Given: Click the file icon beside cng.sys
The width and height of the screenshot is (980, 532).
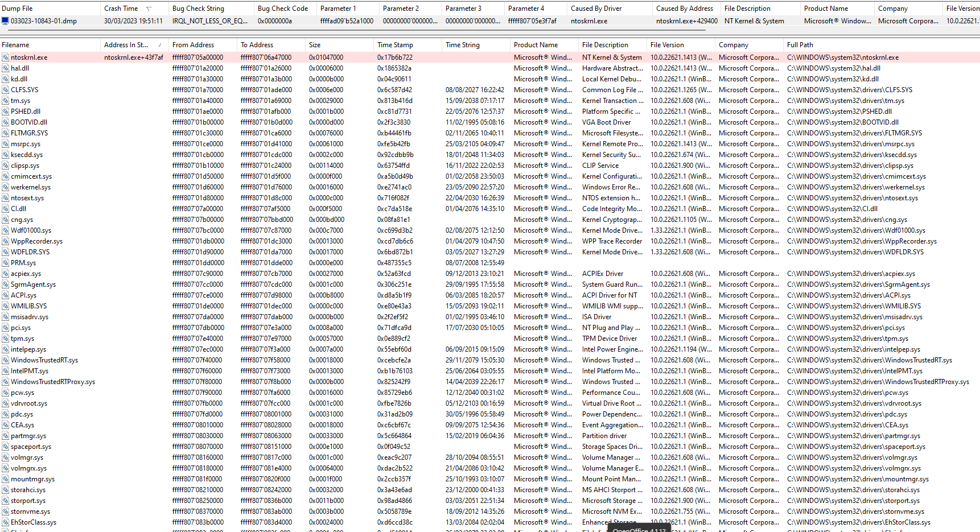Looking at the screenshot, I should [x=5, y=220].
